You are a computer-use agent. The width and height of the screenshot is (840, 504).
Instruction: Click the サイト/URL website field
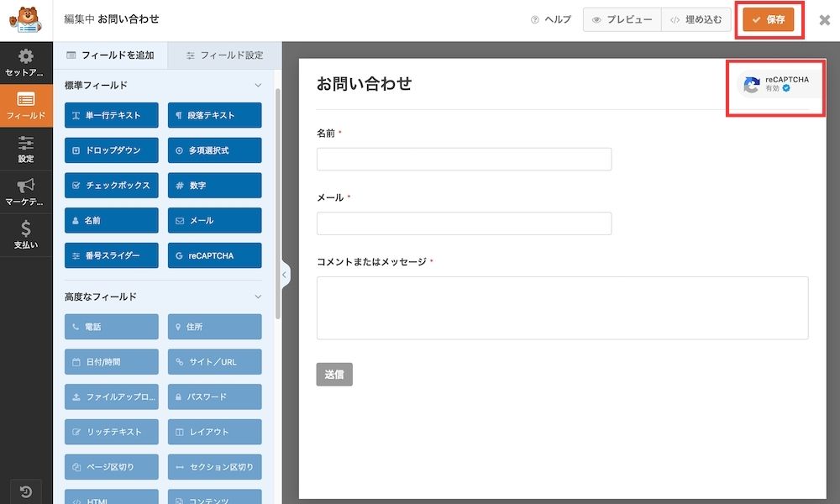(x=214, y=362)
